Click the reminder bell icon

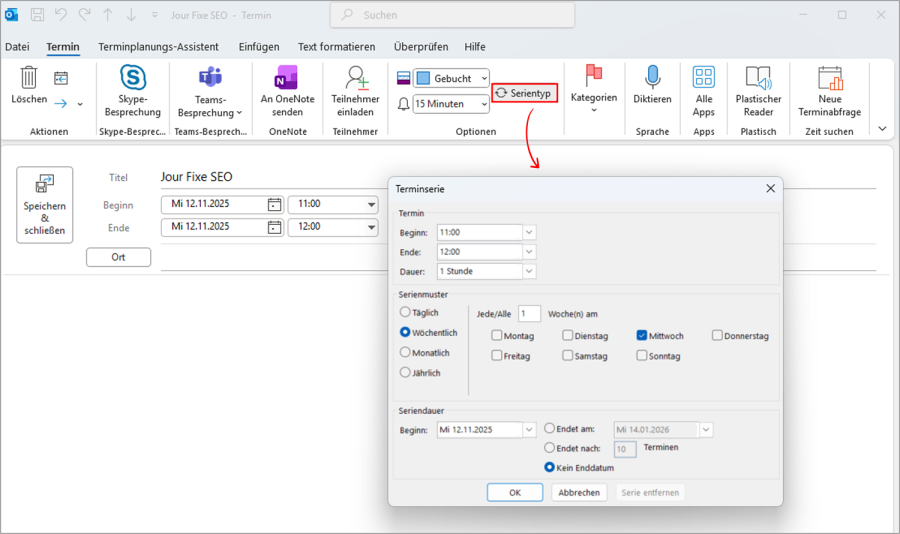point(404,104)
